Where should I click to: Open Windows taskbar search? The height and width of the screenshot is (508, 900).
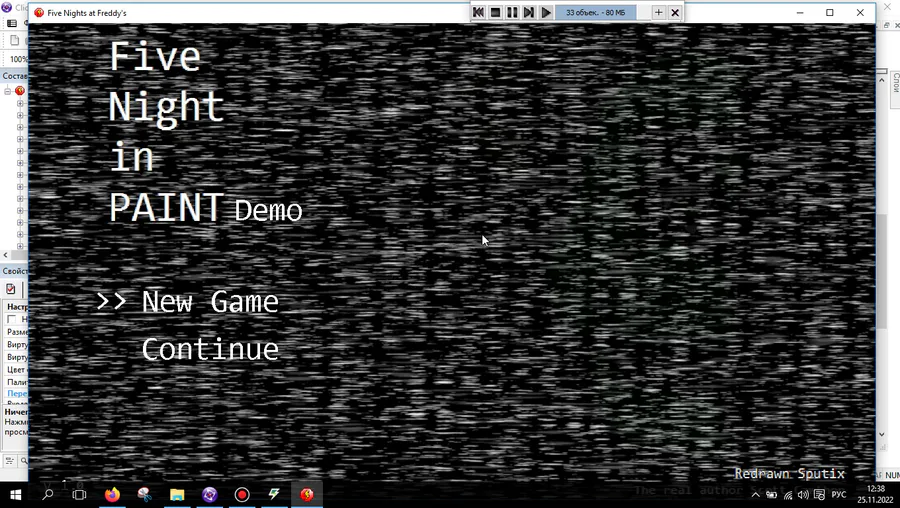(x=48, y=494)
